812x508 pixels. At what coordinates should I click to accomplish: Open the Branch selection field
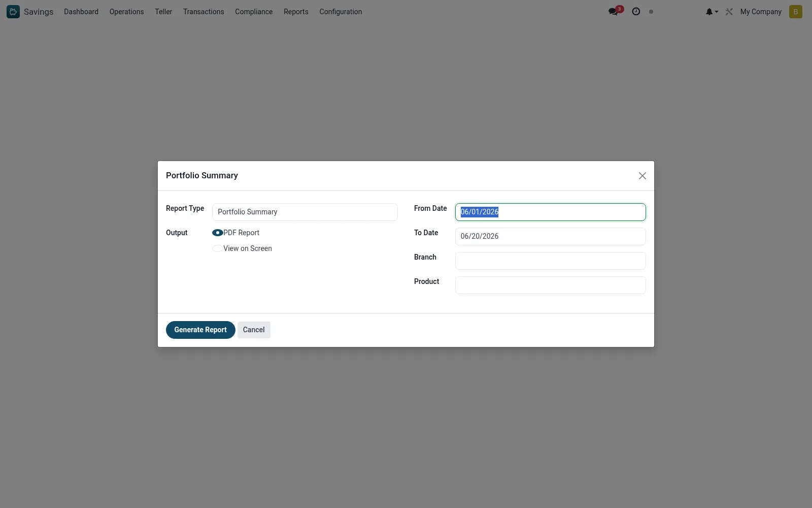pyautogui.click(x=550, y=261)
